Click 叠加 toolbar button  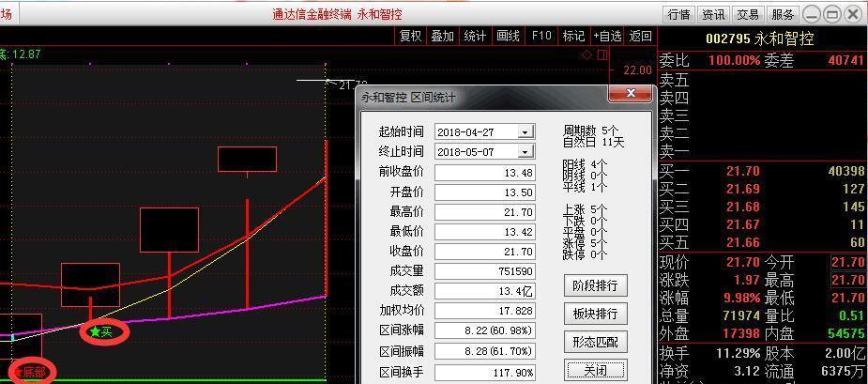coord(442,36)
